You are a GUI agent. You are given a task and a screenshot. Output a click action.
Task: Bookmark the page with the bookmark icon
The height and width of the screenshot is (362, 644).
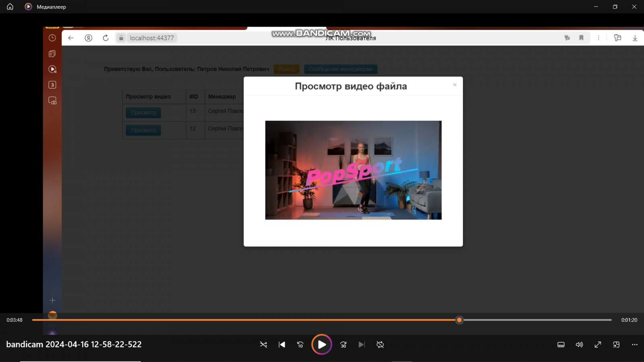click(x=581, y=38)
